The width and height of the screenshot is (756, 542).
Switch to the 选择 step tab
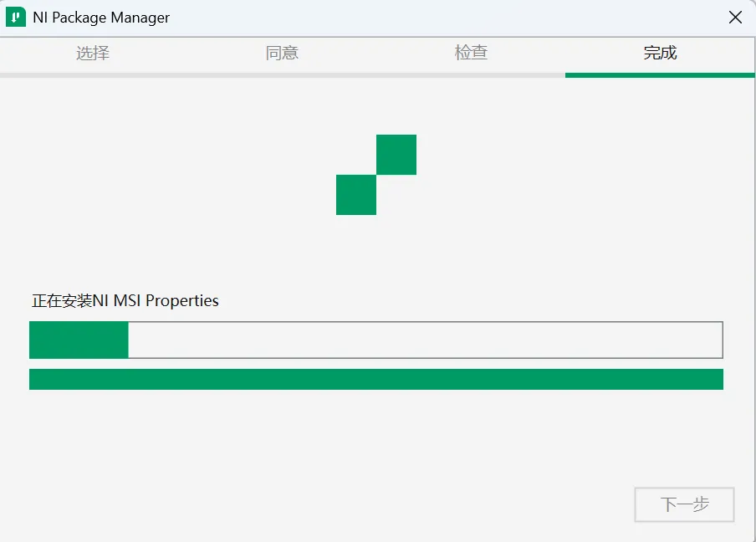point(93,53)
